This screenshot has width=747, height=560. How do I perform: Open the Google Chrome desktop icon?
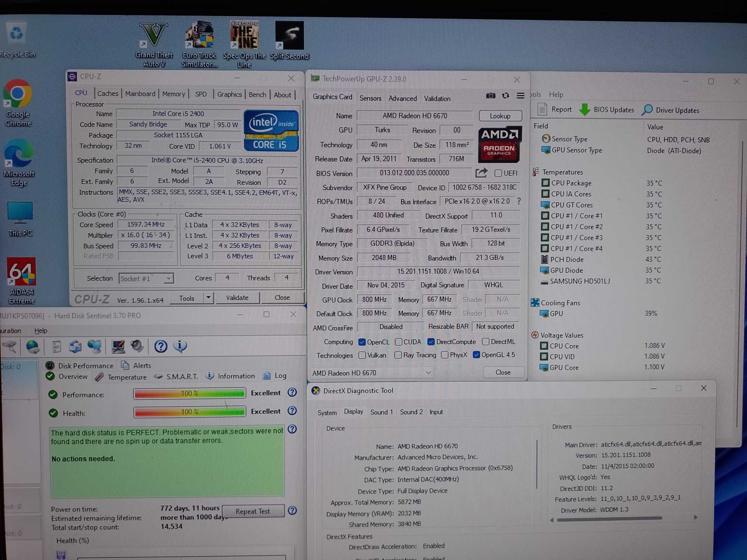click(18, 103)
